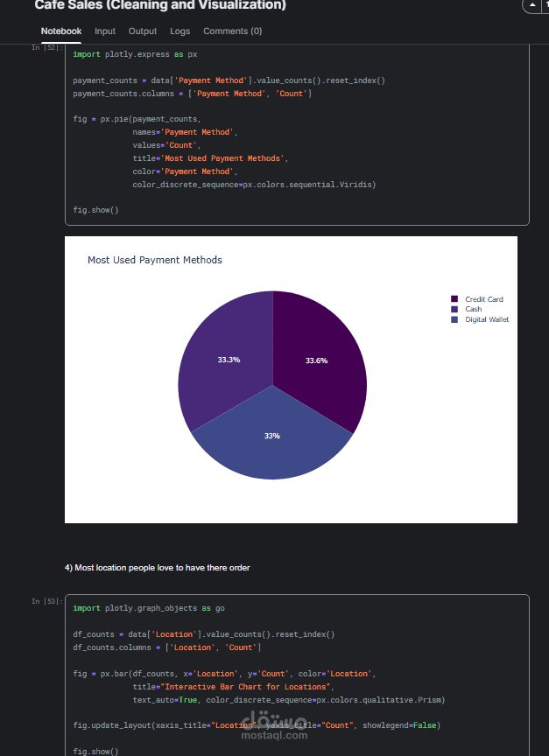Screen dimensions: 549x756
Task: Open the Output tab
Action: click(x=143, y=31)
